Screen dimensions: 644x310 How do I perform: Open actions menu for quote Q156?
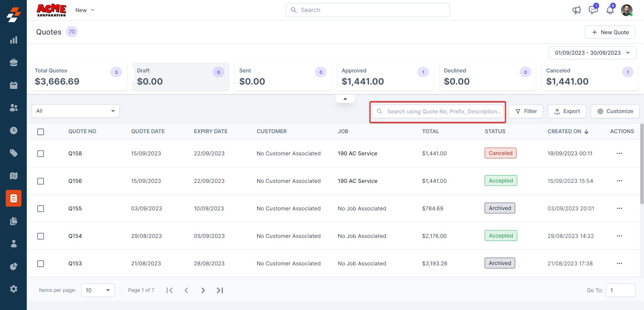point(619,181)
